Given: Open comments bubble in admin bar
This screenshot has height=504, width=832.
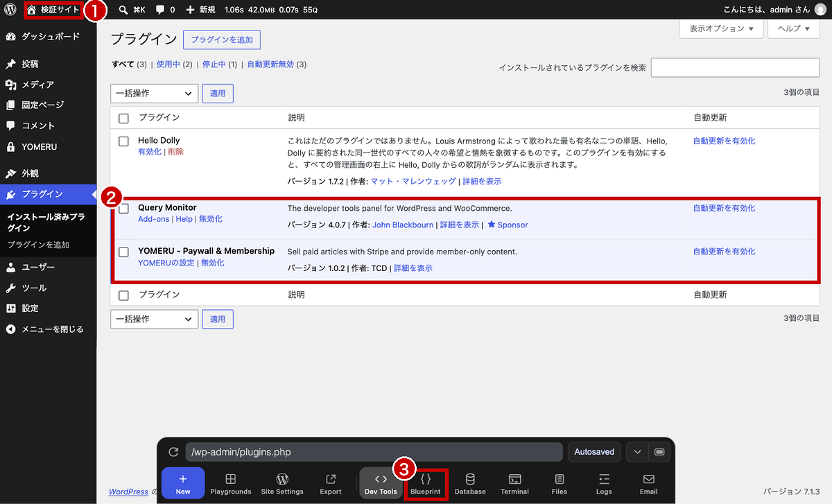Looking at the screenshot, I should (x=165, y=10).
